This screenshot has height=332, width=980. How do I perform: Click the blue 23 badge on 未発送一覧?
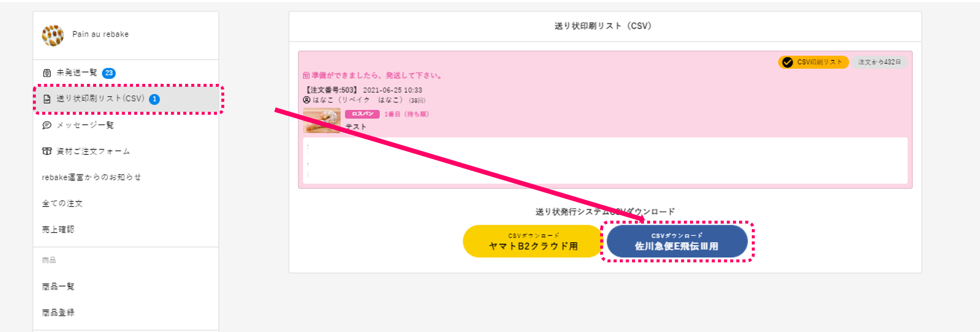(109, 73)
